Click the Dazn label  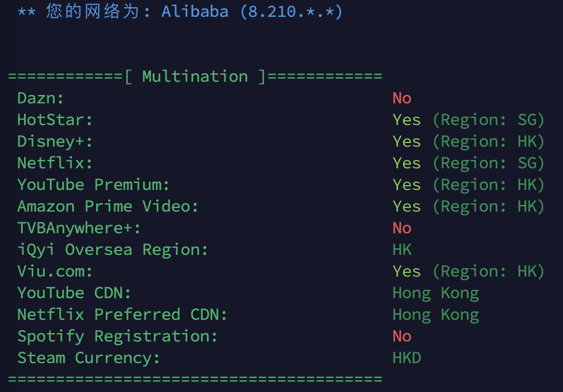pyautogui.click(x=40, y=98)
